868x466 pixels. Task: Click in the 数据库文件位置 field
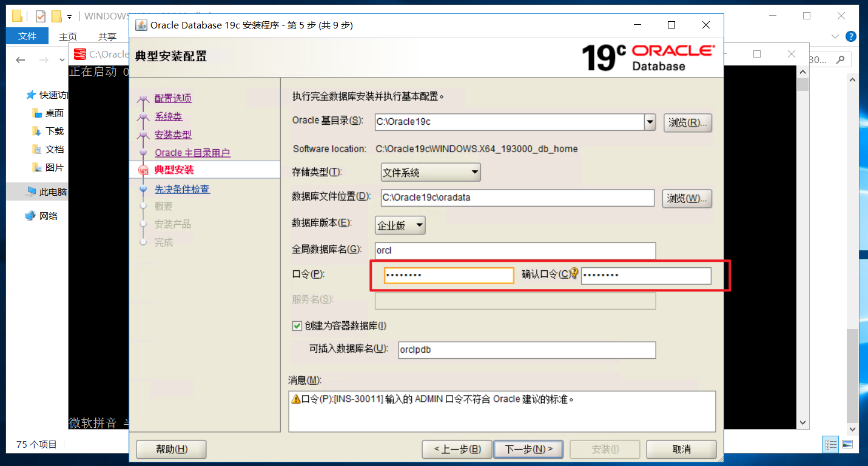pos(517,198)
